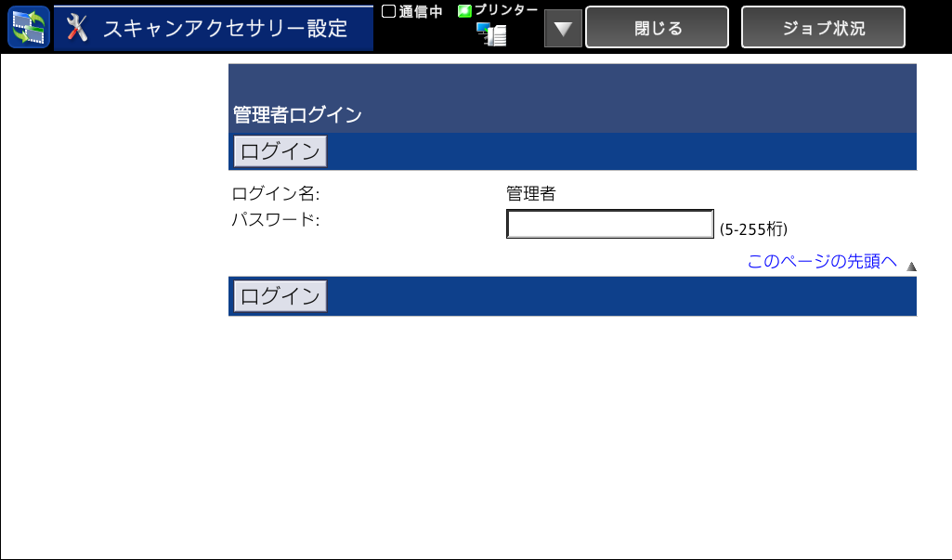Image resolution: width=952 pixels, height=560 pixels.
Task: Click the wrench and screwdriver settings icon
Action: click(x=78, y=29)
